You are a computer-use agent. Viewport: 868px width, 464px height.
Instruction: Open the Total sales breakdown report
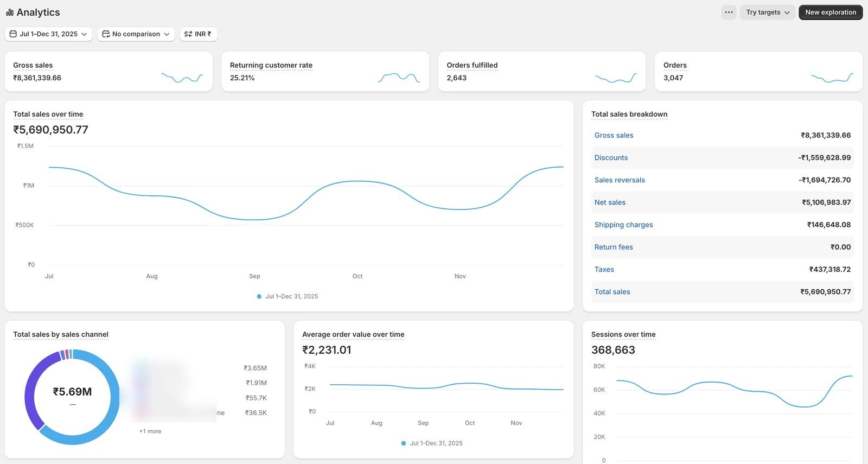[629, 114]
